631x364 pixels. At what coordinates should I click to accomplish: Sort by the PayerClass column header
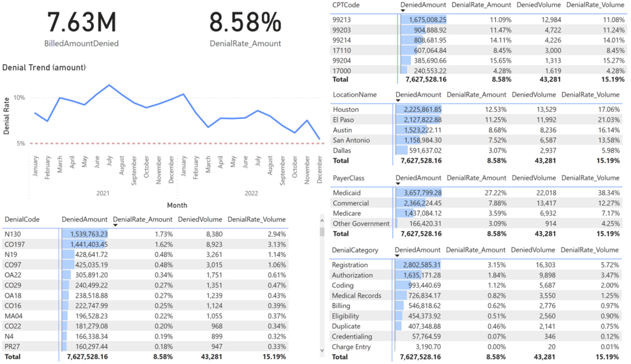(349, 178)
